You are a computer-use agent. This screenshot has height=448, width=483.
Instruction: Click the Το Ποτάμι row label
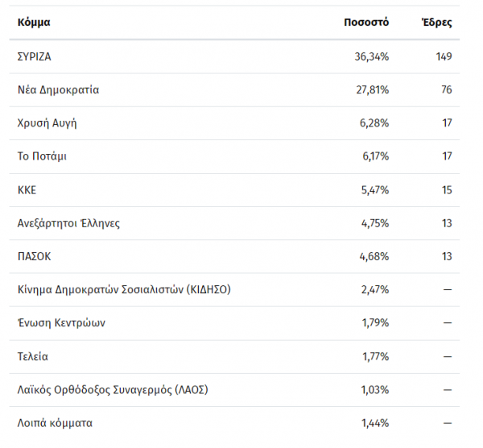(42, 156)
